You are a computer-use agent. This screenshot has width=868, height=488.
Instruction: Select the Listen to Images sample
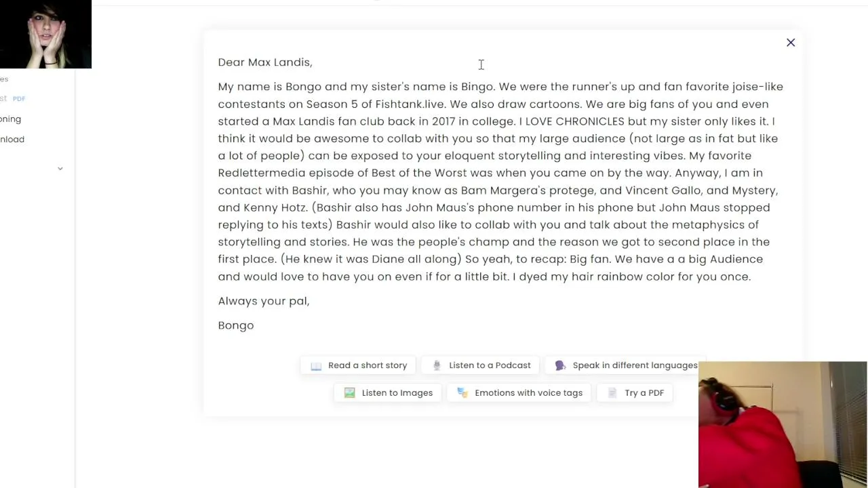pyautogui.click(x=388, y=392)
